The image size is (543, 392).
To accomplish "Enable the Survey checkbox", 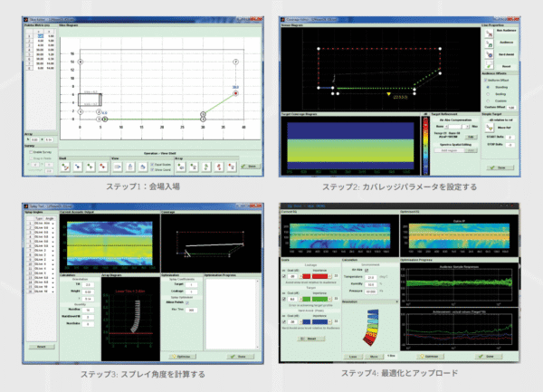I will point(32,151).
